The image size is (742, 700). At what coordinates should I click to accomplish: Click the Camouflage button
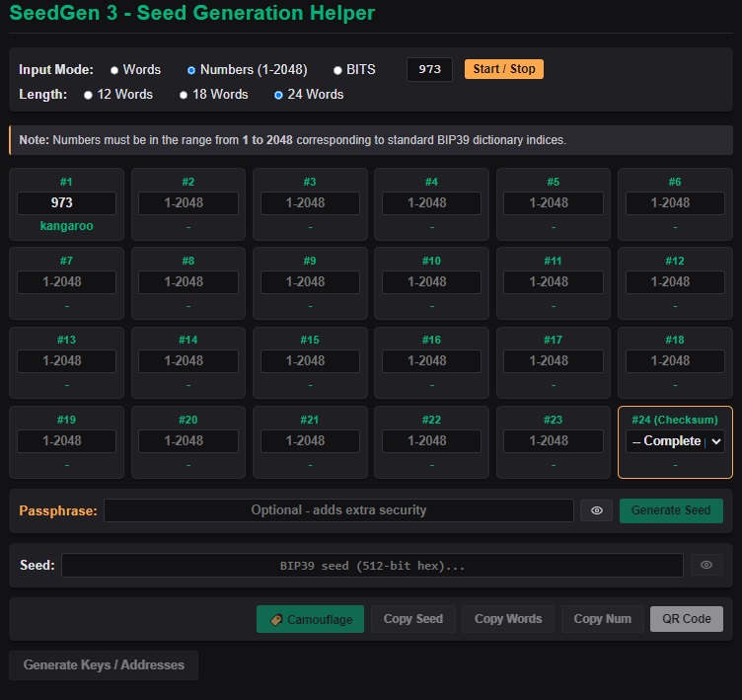tap(310, 619)
